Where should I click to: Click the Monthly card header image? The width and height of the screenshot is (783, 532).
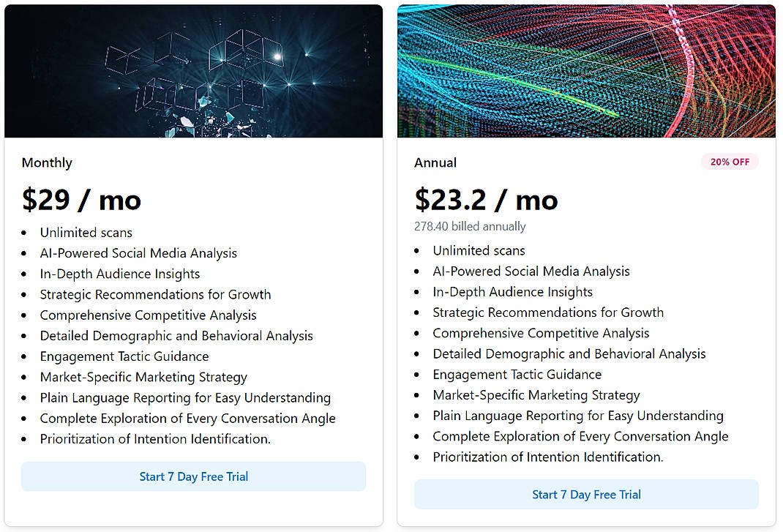[x=193, y=70]
